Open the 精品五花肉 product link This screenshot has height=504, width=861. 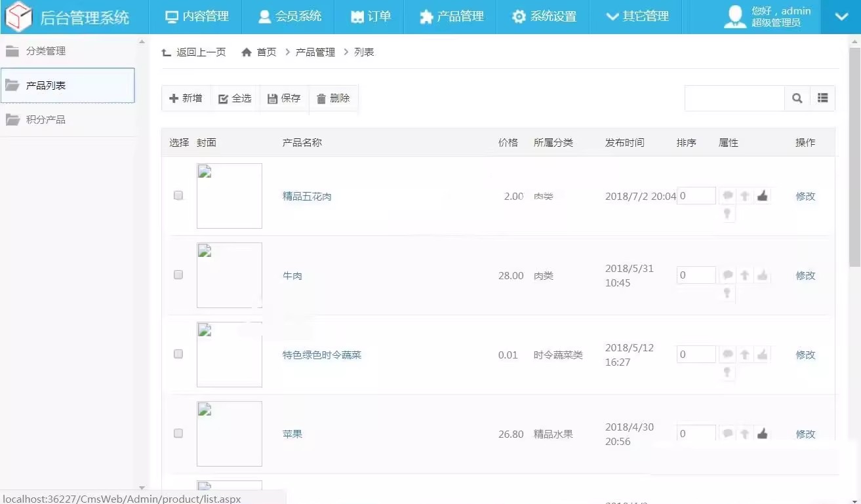click(307, 197)
